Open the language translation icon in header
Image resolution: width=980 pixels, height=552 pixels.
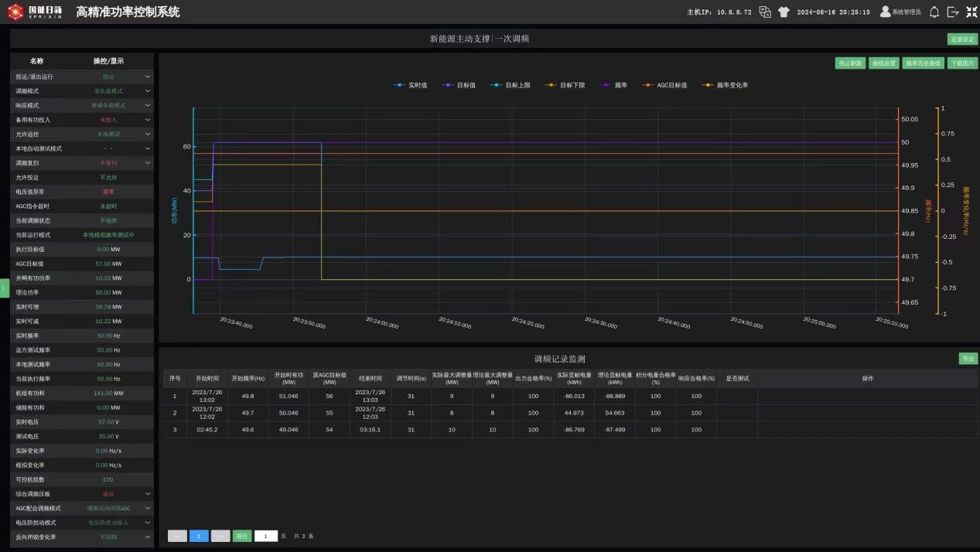pos(765,12)
